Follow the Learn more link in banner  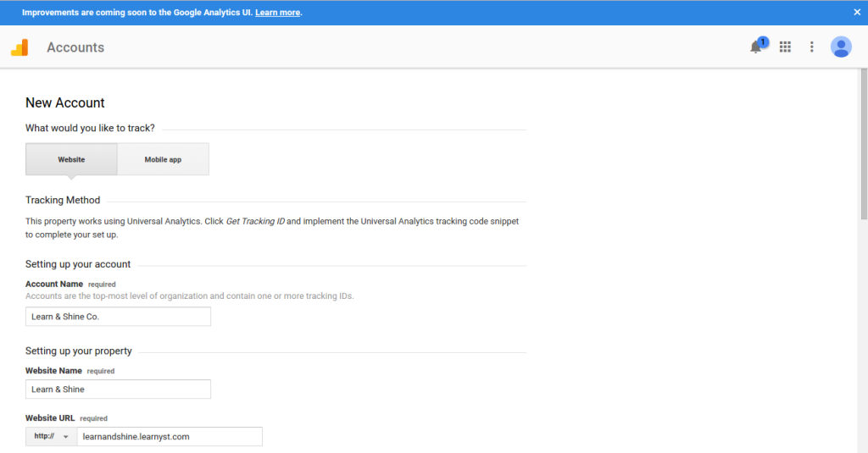[x=277, y=13]
